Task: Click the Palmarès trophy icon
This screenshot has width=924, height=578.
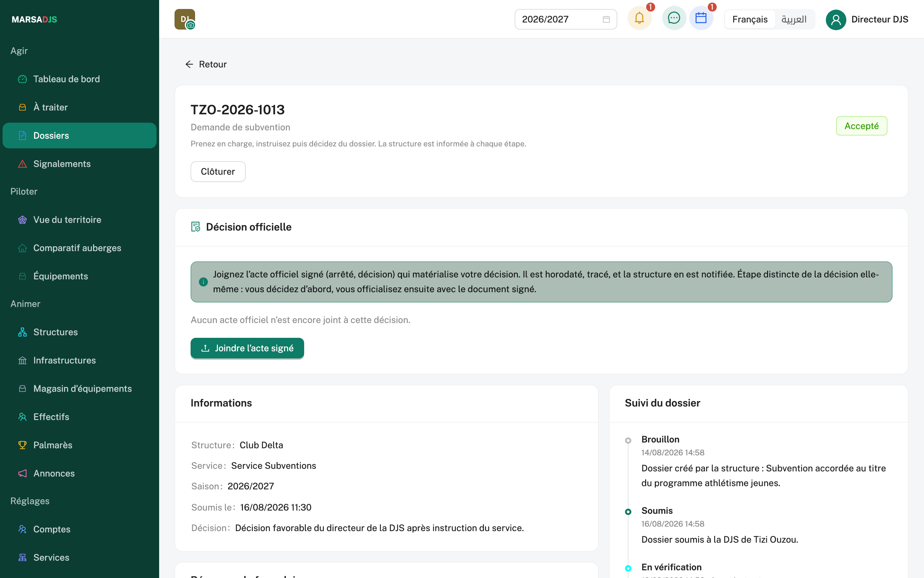Action: (22, 445)
